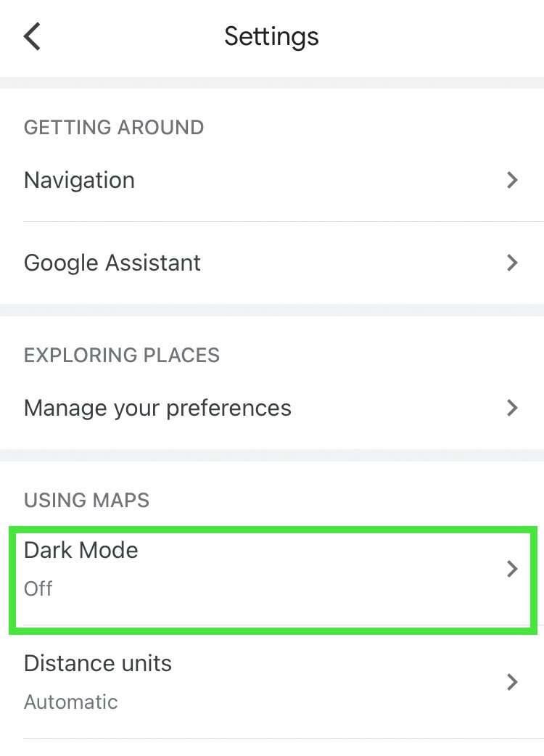The width and height of the screenshot is (544, 756).
Task: Tap the Dark Mode "Off" status text
Action: click(38, 588)
